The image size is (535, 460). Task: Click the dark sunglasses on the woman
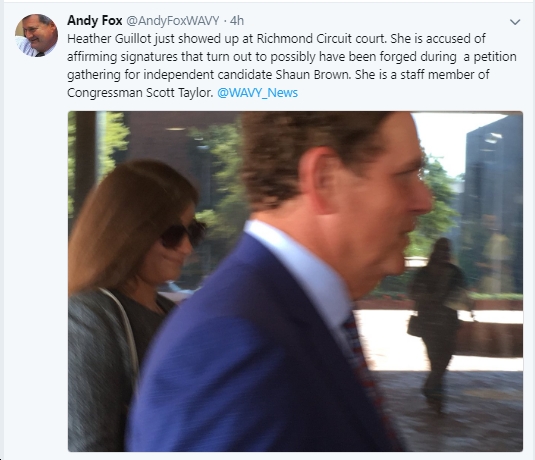click(x=183, y=233)
